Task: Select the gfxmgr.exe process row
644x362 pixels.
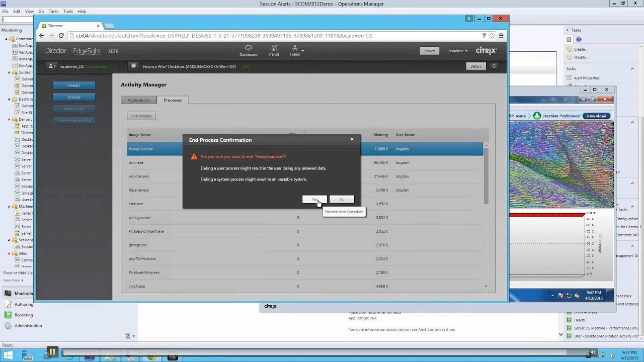Action: [305, 245]
